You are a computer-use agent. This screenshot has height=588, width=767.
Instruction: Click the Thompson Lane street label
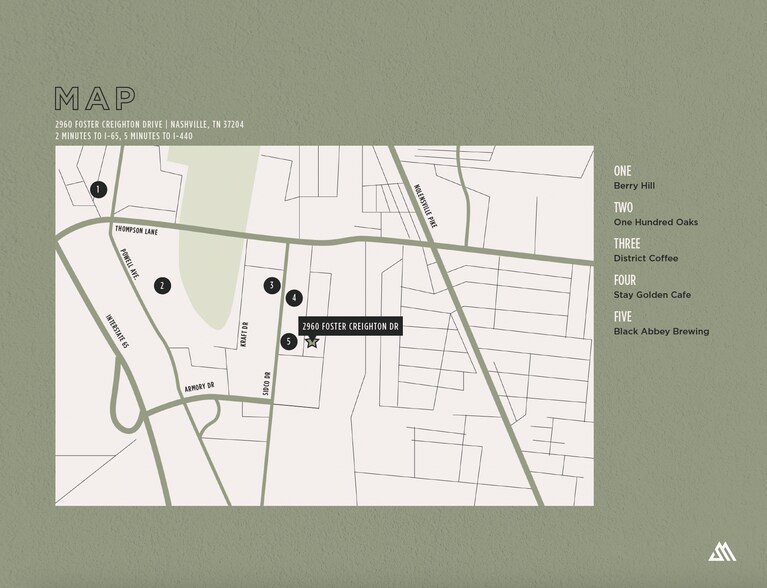point(138,228)
